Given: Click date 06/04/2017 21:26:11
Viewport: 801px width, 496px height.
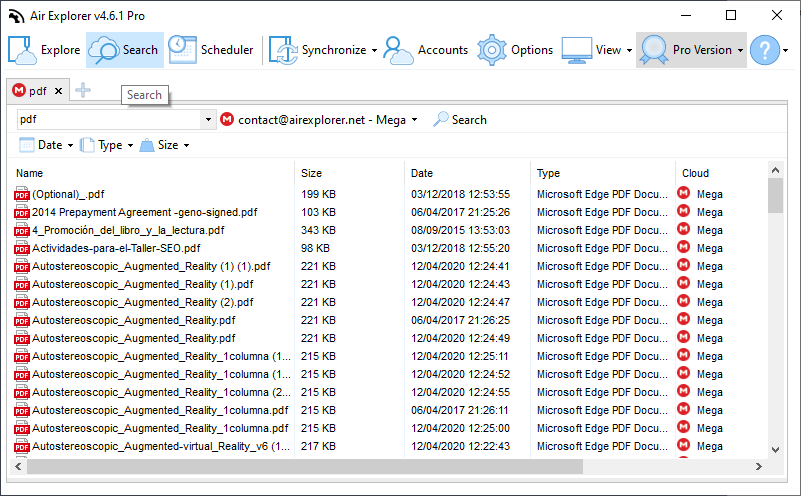Looking at the screenshot, I should coord(460,410).
